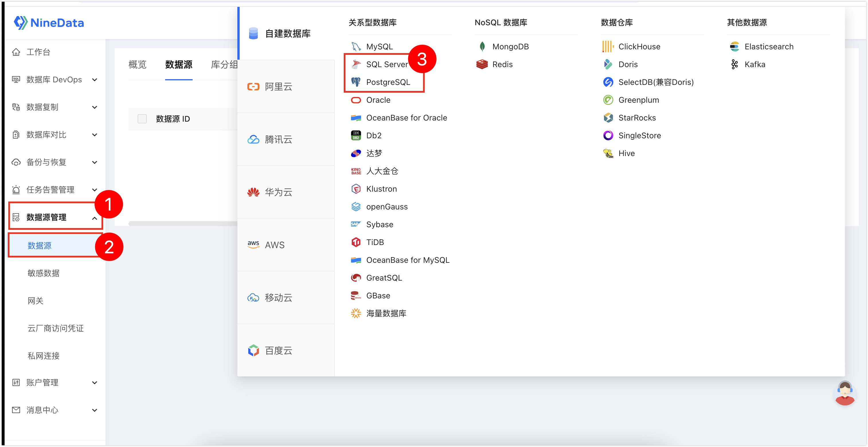Expand the 数据库对比 menu chevron
This screenshot has height=447, width=868.
pos(95,135)
